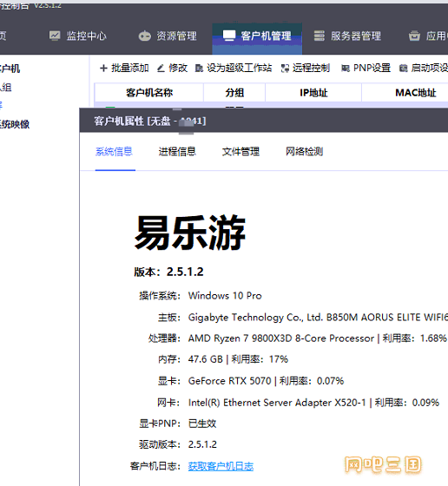Sort by 客户机名称 column header

pyautogui.click(x=149, y=92)
